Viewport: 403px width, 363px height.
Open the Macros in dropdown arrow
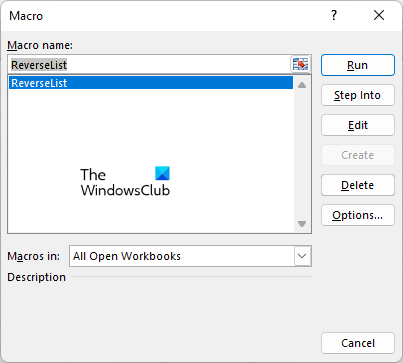click(302, 256)
